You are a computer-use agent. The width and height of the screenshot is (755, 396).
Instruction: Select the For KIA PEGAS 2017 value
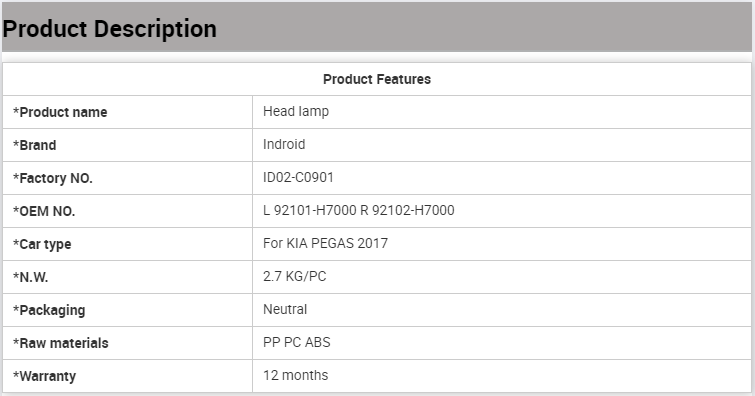tap(325, 243)
